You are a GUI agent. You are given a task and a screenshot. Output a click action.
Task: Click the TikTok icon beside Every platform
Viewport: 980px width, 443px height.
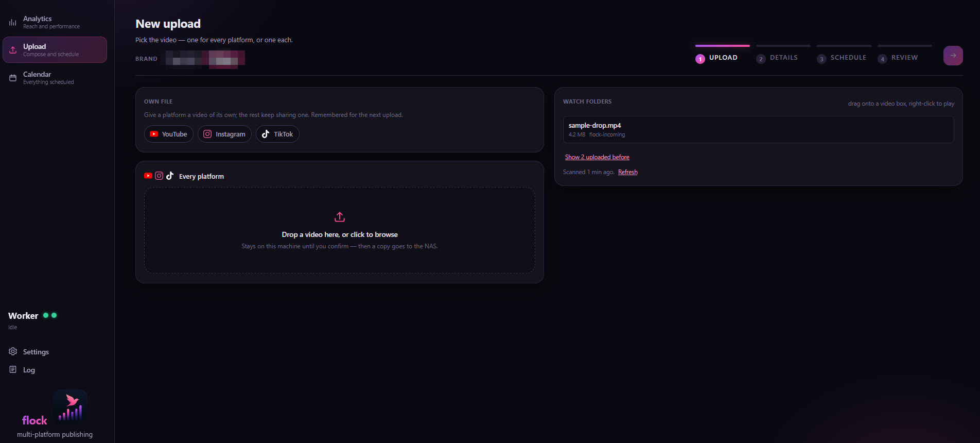coord(170,176)
